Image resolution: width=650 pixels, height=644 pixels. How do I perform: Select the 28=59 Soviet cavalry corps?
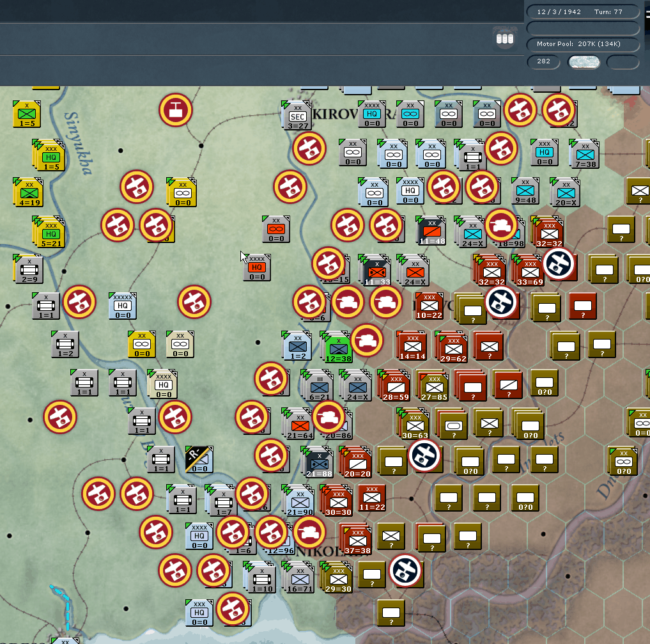tap(394, 385)
